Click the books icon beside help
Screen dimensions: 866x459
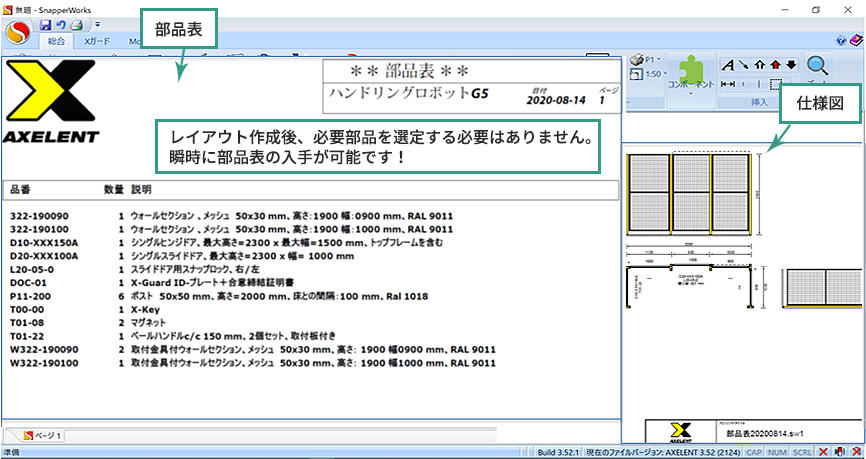point(856,41)
